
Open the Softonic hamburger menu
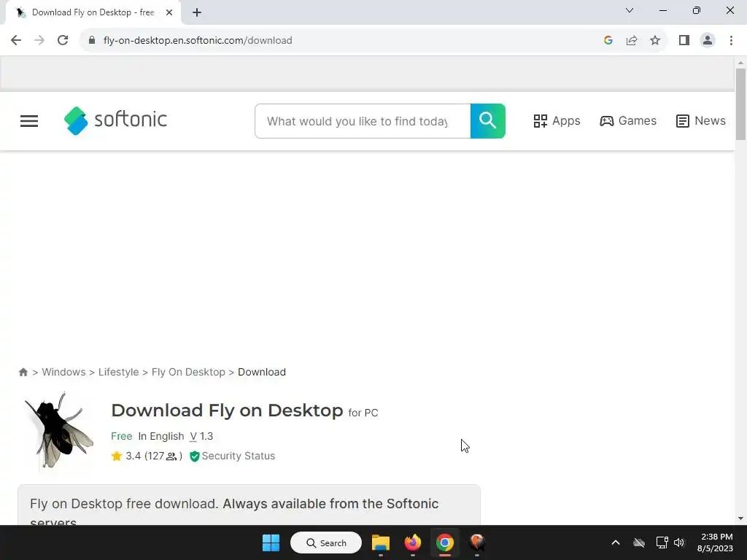coord(29,121)
